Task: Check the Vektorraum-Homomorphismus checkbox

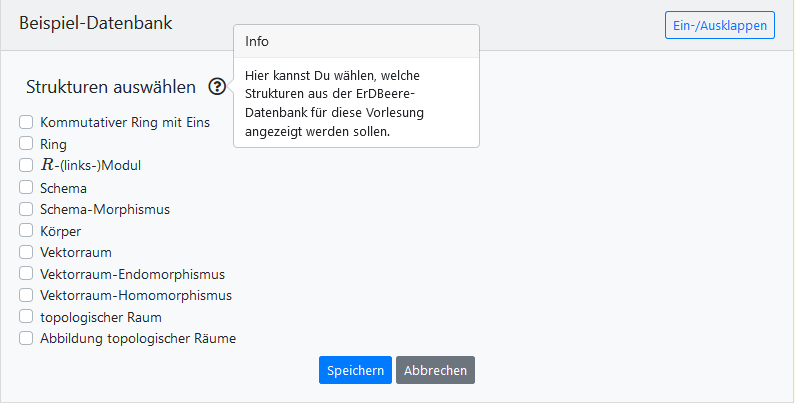Action: (26, 295)
